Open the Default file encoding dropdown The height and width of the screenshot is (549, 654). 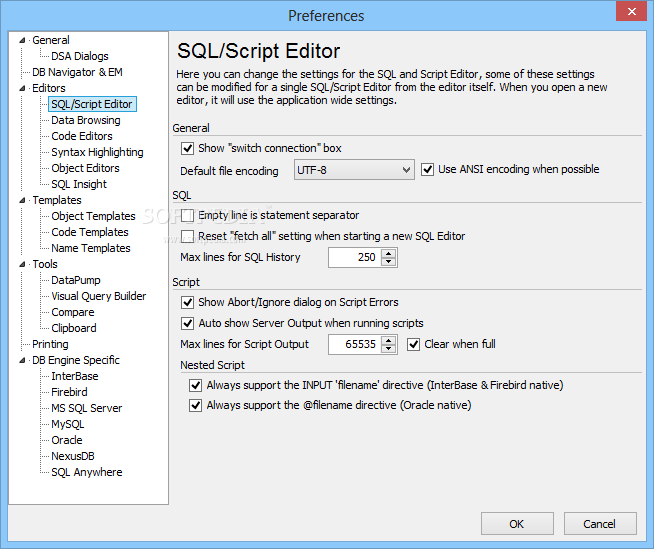coord(354,170)
